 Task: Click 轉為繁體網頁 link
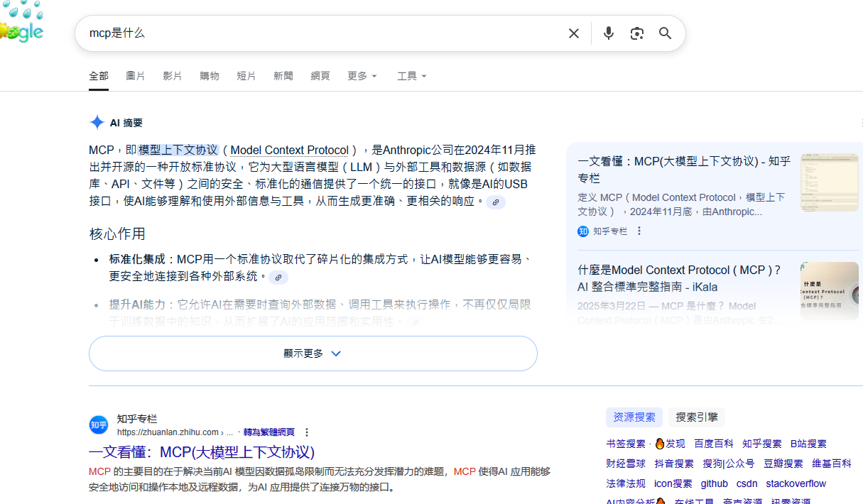[269, 432]
